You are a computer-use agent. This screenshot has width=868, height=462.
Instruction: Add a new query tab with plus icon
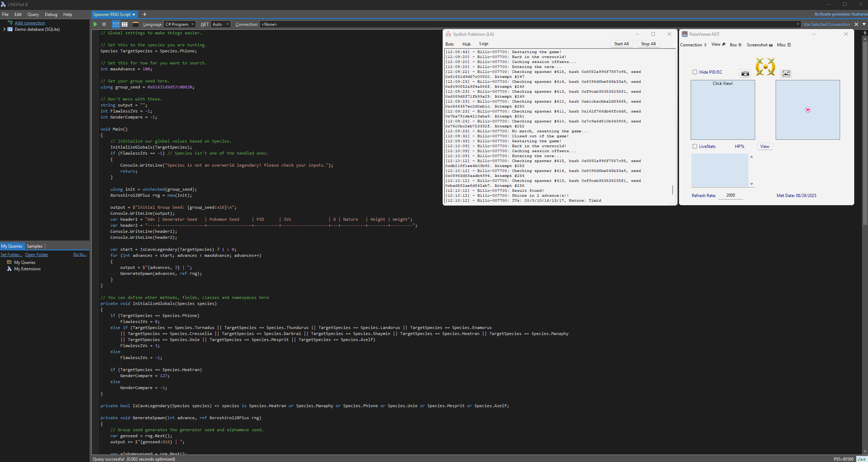[x=144, y=15]
